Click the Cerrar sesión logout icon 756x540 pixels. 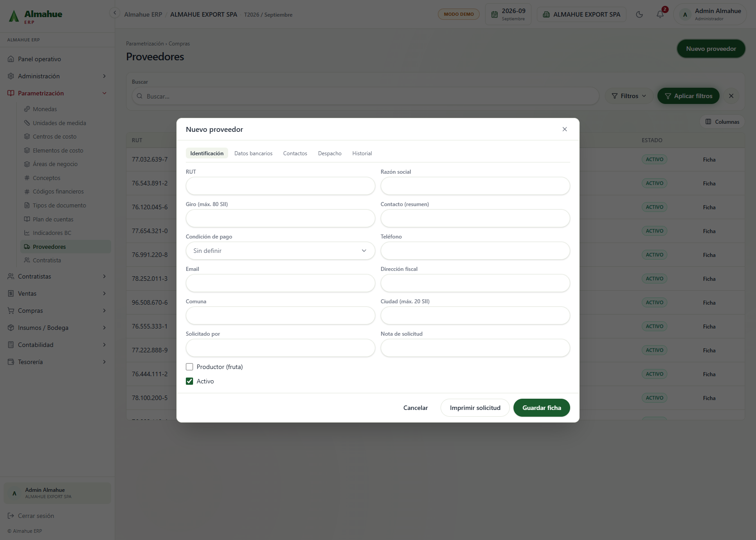click(11, 516)
